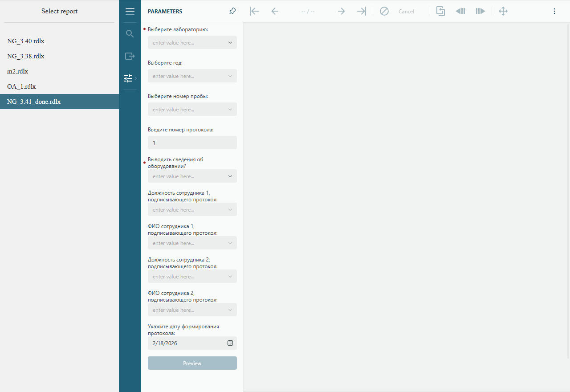The height and width of the screenshot is (392, 570).
Task: Go to the first page
Action: 255,12
